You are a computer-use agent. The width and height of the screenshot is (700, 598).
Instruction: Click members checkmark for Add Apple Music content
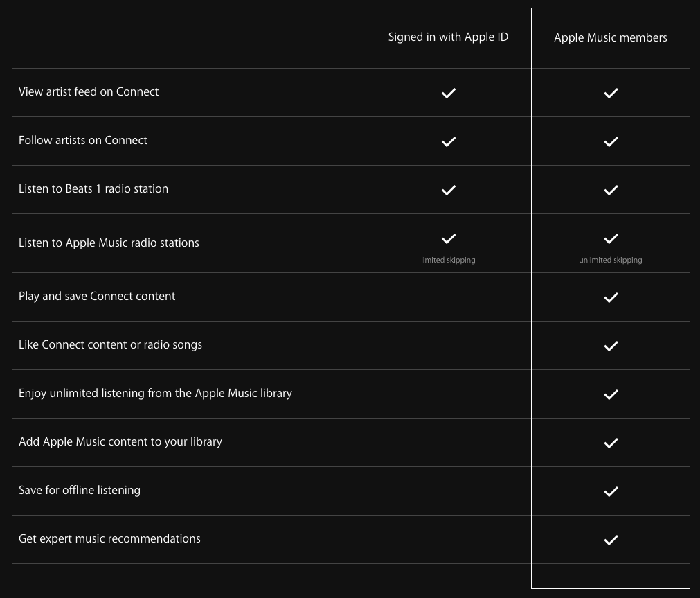click(611, 443)
